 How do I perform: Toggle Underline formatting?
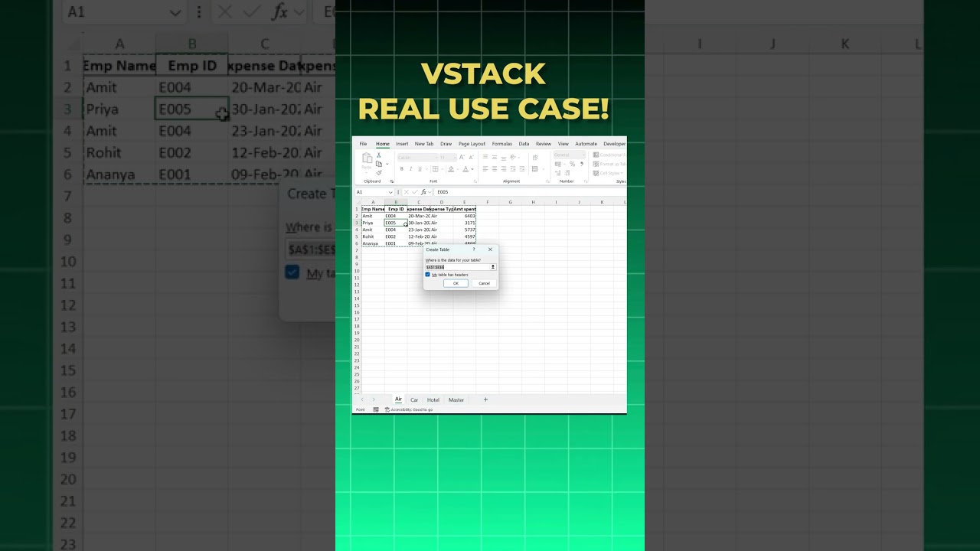pos(420,169)
